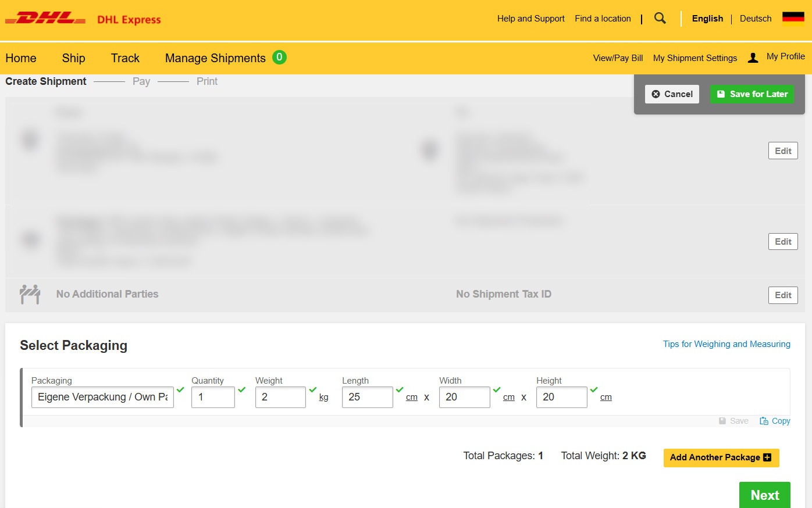Cancel the shipment creation
Screen dimensions: 812x508
point(672,94)
